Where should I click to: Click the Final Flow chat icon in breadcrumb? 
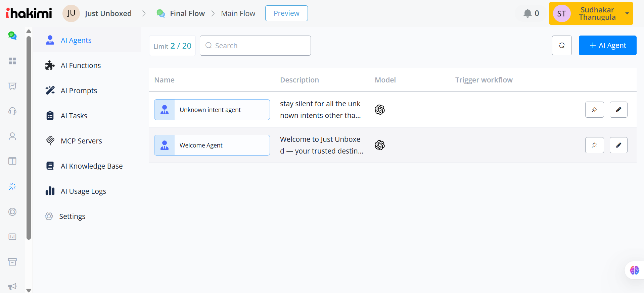[161, 13]
